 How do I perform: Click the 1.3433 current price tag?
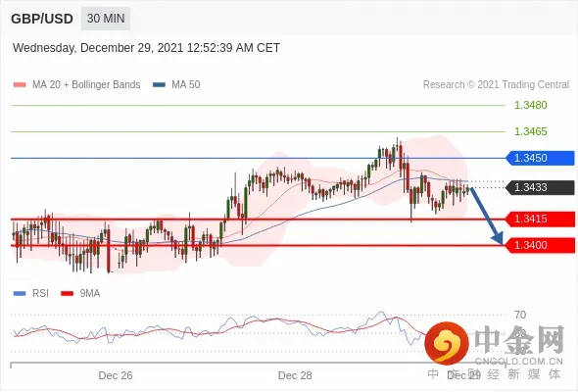point(540,187)
